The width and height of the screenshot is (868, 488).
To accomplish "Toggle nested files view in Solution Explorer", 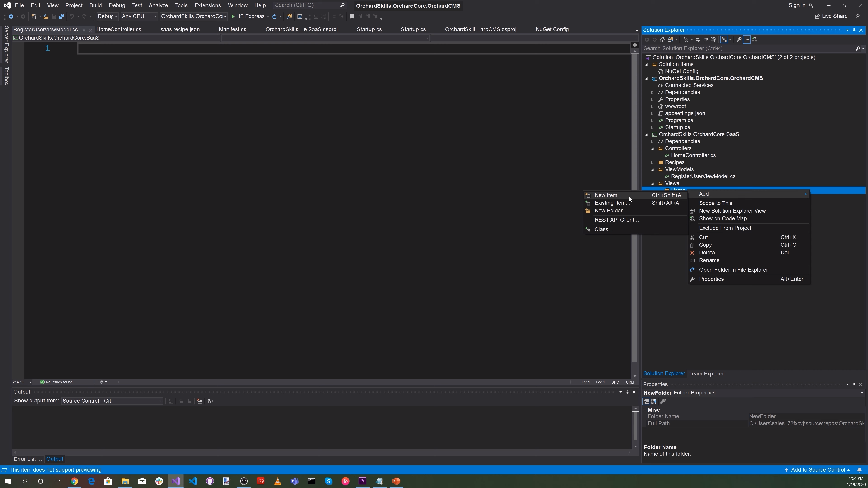I will [724, 40].
